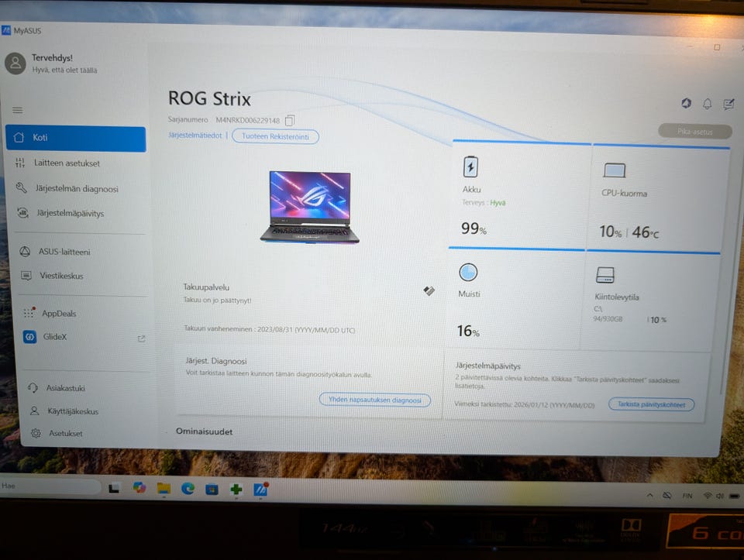Screen dimensions: 744x560
Task: Click the FIN language indicator
Action: [x=687, y=496]
